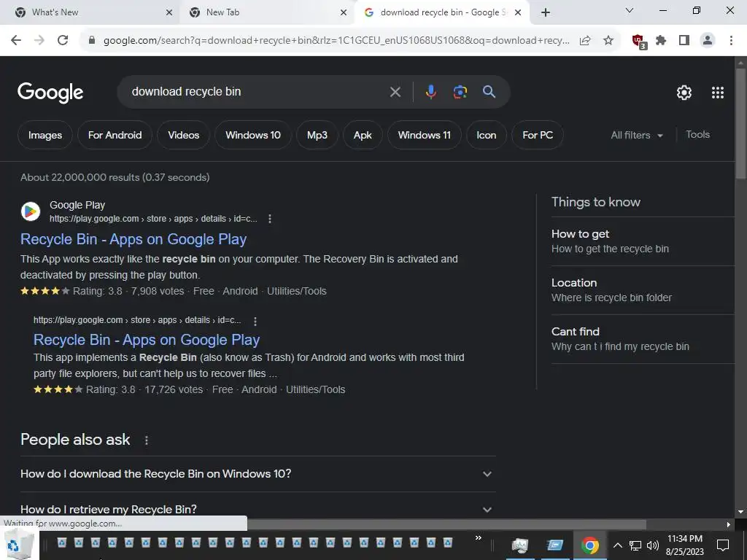The image size is (747, 560).
Task: Open the uBlock shield extension icon
Action: click(638, 42)
